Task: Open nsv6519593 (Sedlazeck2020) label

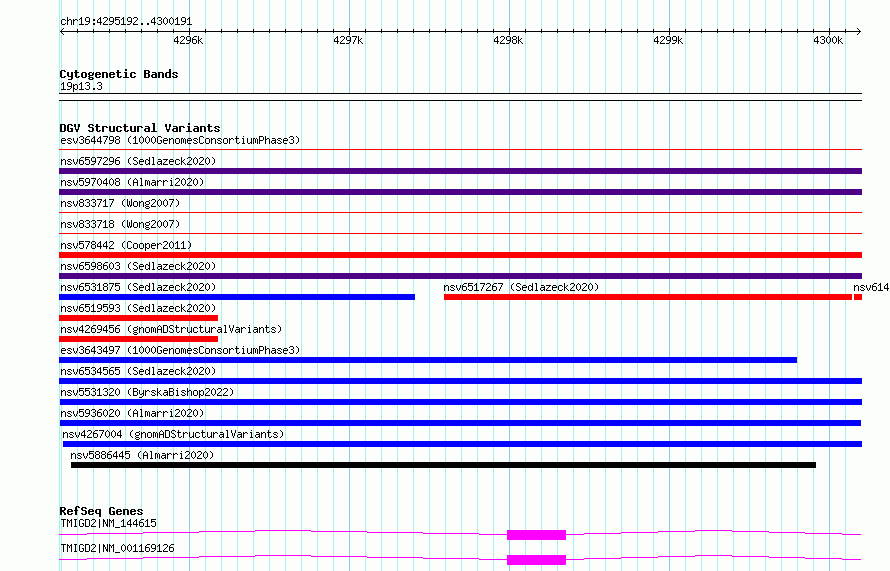Action: 138,308
